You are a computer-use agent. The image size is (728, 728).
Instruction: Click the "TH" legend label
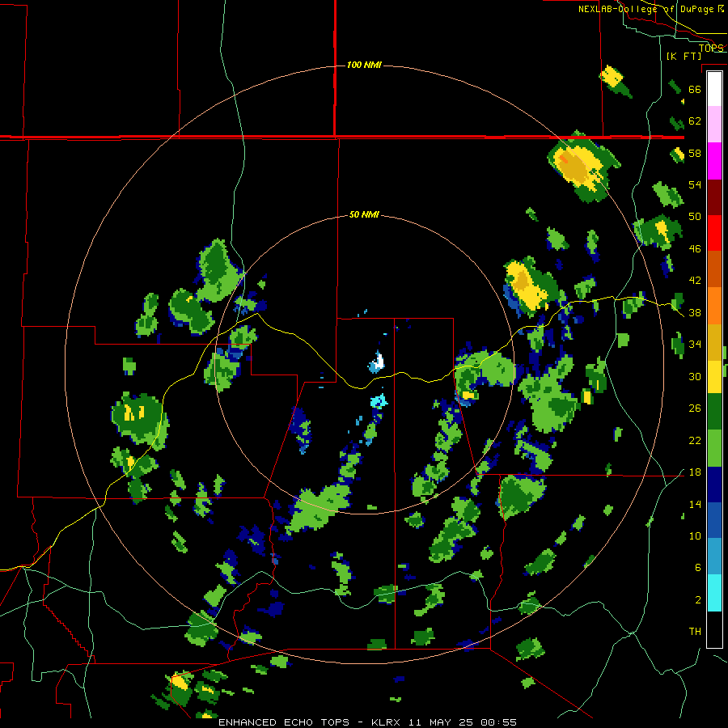[695, 632]
